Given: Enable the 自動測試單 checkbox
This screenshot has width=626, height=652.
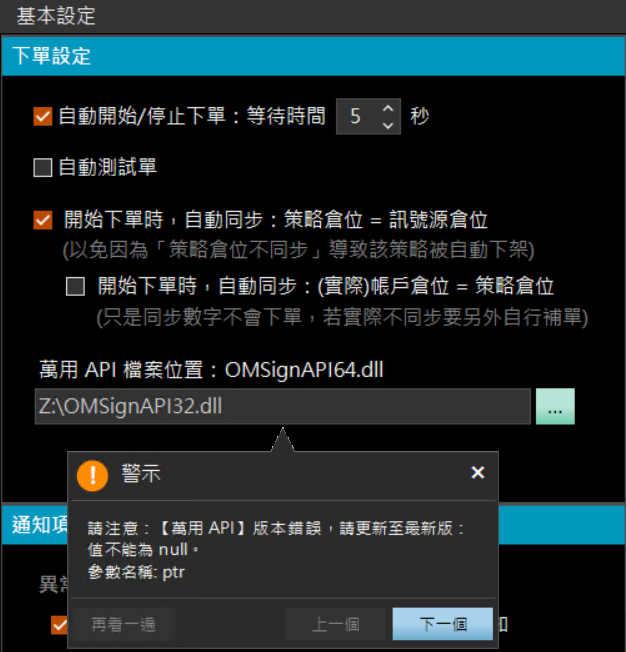Looking at the screenshot, I should (x=43, y=168).
